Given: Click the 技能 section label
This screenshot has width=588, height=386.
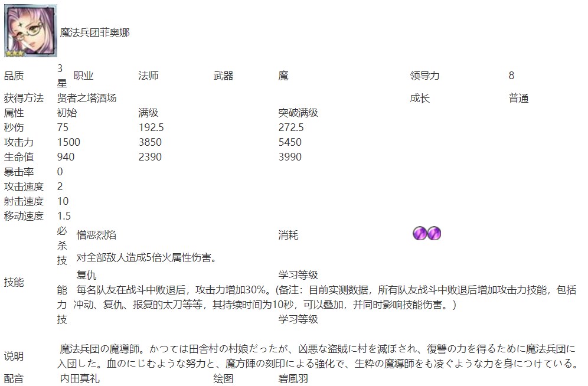Looking at the screenshot, I should tap(14, 282).
